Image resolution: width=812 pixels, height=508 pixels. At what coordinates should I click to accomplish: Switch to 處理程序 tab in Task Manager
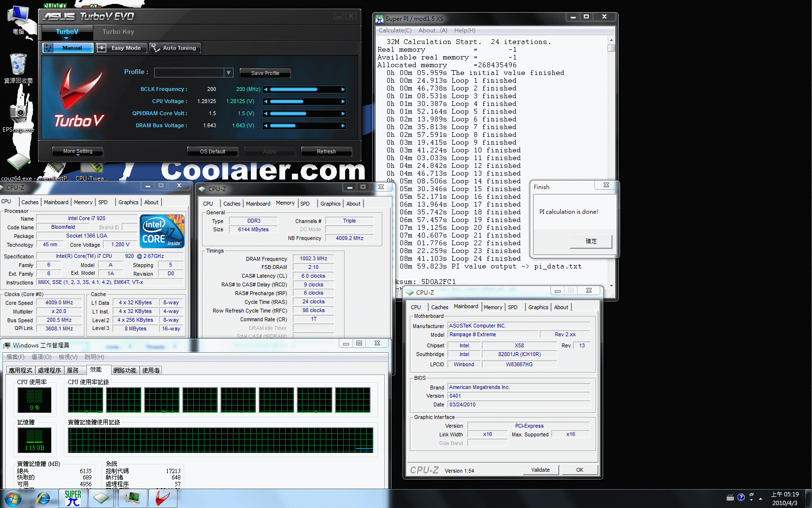coord(49,370)
